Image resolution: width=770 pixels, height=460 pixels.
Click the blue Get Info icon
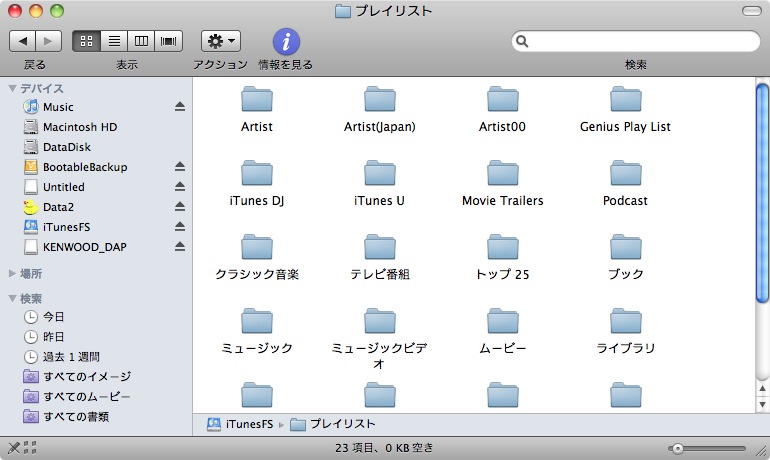pyautogui.click(x=286, y=41)
